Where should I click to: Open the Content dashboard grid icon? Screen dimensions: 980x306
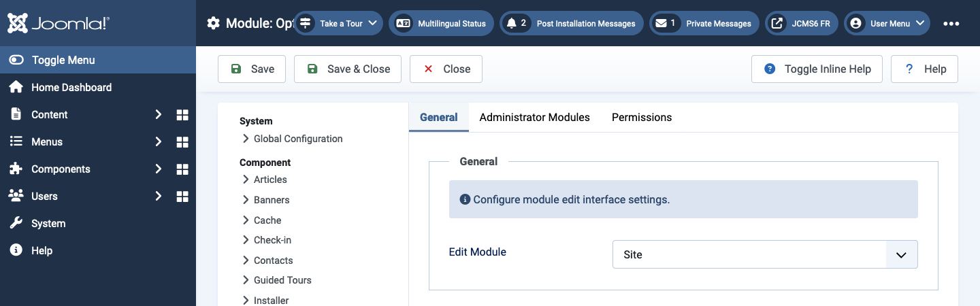tap(182, 115)
